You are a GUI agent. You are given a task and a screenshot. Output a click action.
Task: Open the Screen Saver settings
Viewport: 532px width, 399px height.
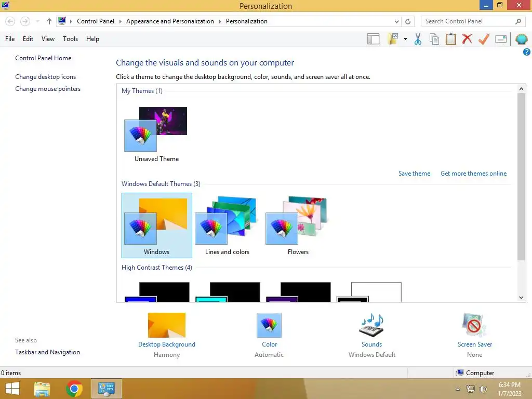[474, 335]
